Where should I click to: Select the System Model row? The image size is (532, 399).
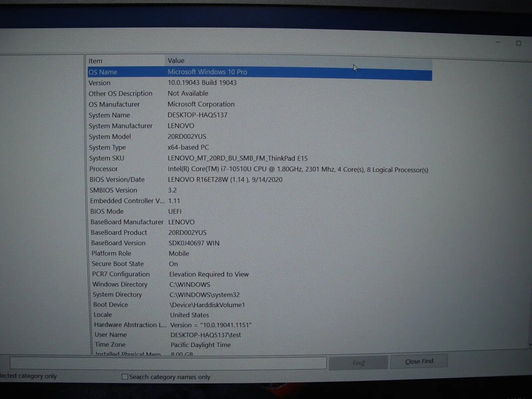click(260, 136)
